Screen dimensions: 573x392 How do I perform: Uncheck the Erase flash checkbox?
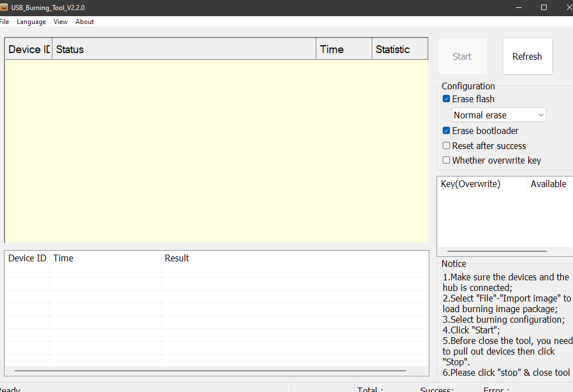pos(446,99)
